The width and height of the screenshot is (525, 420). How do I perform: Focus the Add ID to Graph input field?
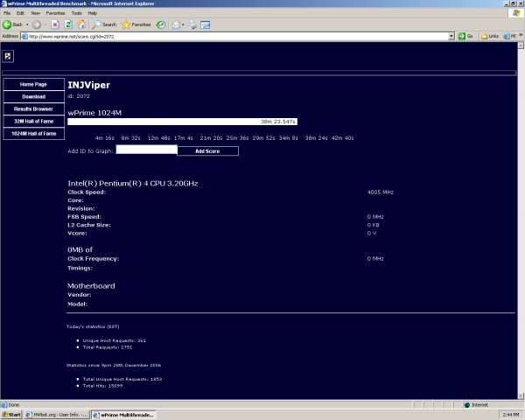pos(146,150)
